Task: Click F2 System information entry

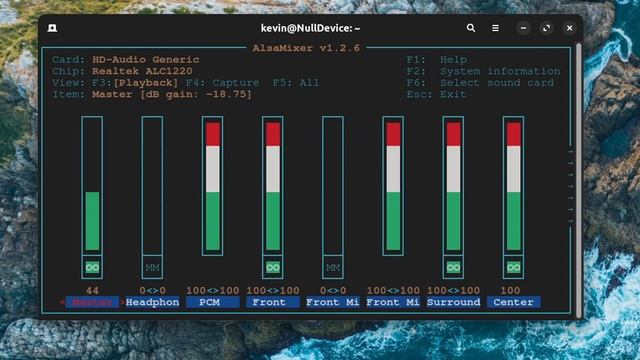Action: (483, 71)
